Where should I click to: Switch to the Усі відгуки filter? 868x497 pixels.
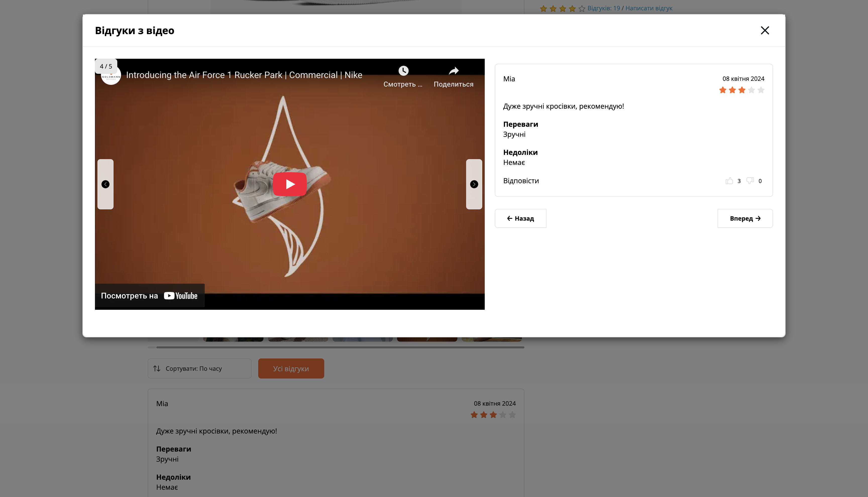pyautogui.click(x=291, y=368)
